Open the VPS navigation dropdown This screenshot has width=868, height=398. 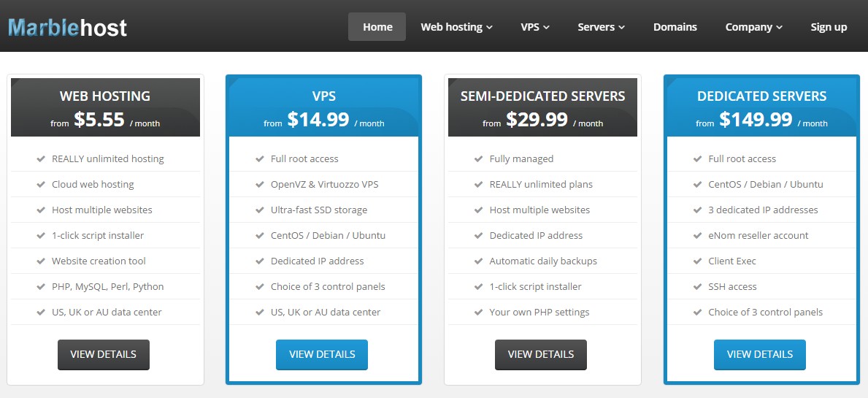click(535, 27)
